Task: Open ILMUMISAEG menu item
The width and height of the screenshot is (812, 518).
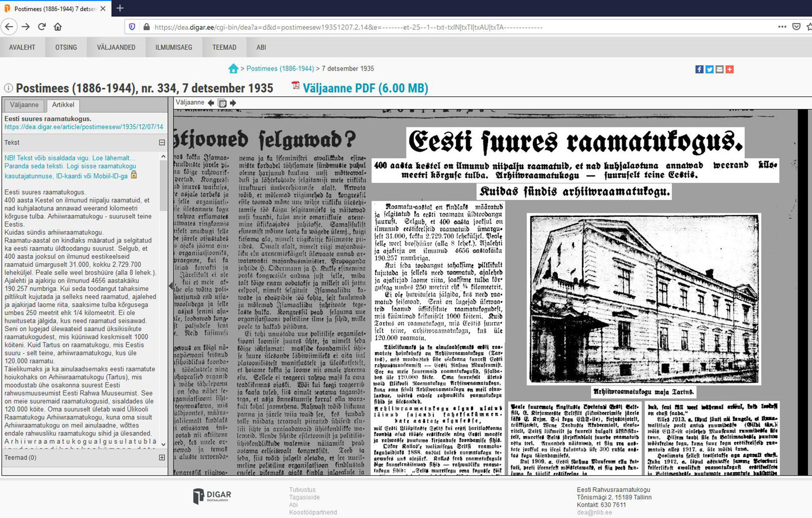Action: coord(174,47)
